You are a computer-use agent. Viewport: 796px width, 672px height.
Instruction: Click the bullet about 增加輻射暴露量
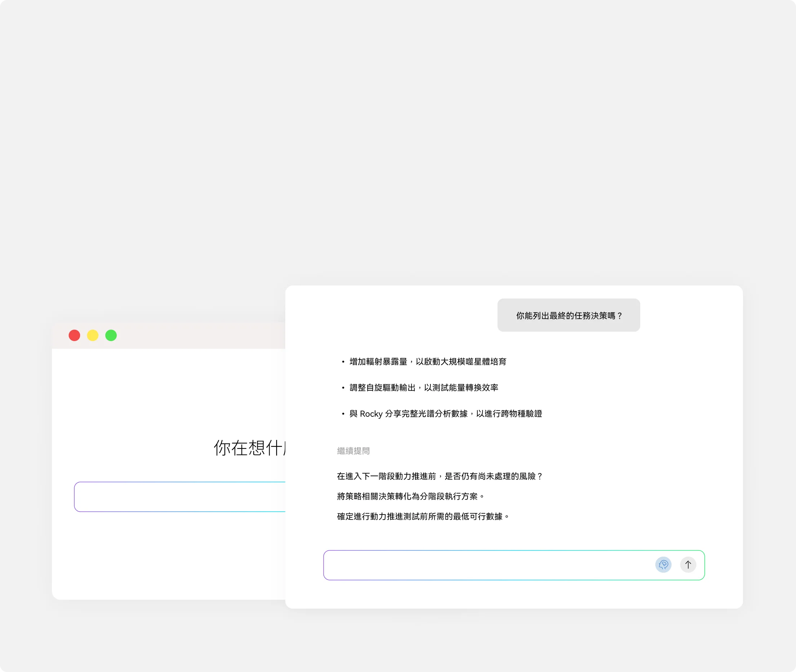click(x=428, y=362)
